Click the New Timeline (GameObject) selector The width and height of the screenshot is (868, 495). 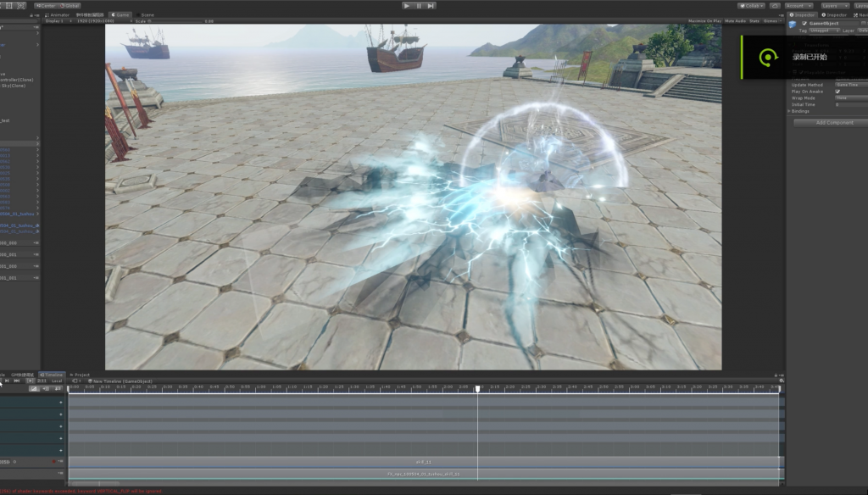coord(120,381)
